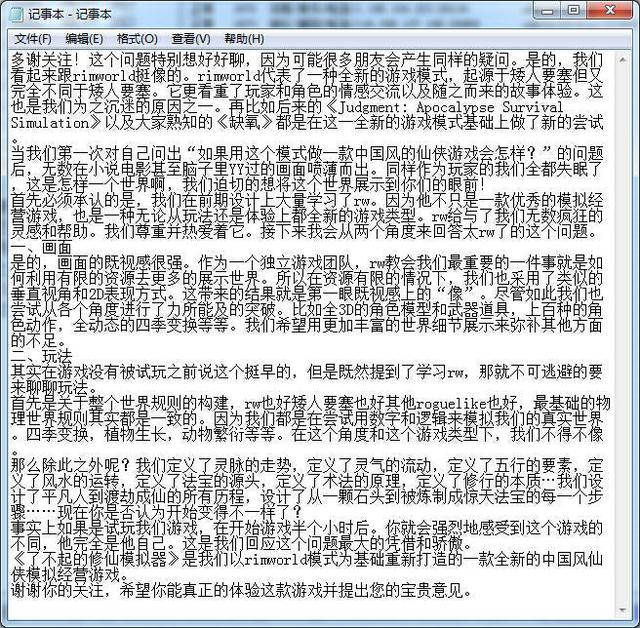
Task: Click the heading line 二、玩法
Action: coord(41,356)
